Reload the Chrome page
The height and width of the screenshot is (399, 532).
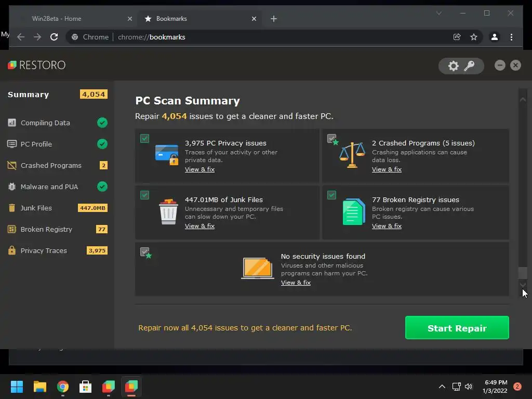[54, 37]
